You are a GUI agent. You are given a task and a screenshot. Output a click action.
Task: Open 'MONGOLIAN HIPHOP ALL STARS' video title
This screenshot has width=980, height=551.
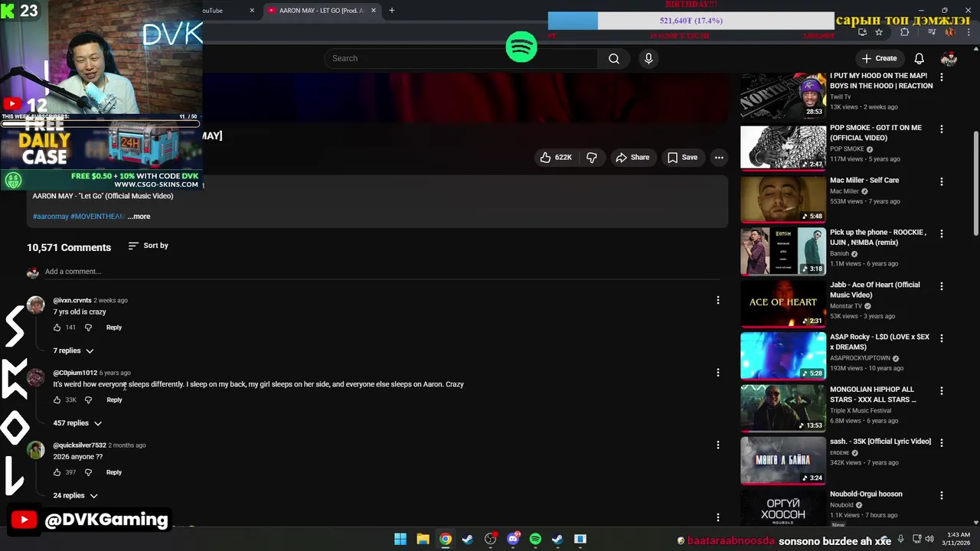pyautogui.click(x=873, y=395)
